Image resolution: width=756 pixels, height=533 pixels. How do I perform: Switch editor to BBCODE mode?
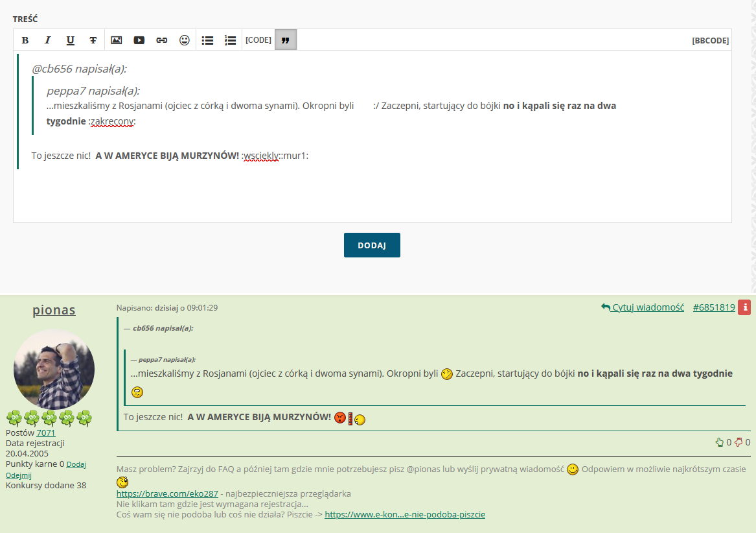coord(710,40)
